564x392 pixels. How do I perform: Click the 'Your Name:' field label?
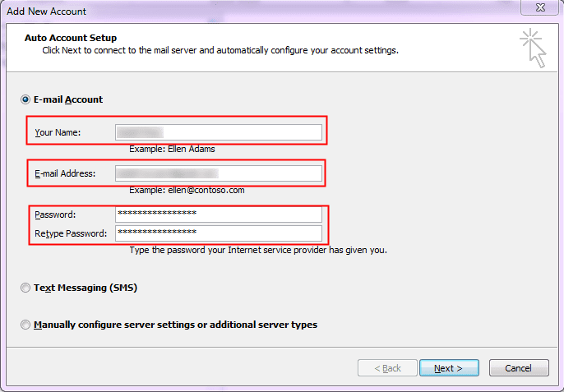58,132
